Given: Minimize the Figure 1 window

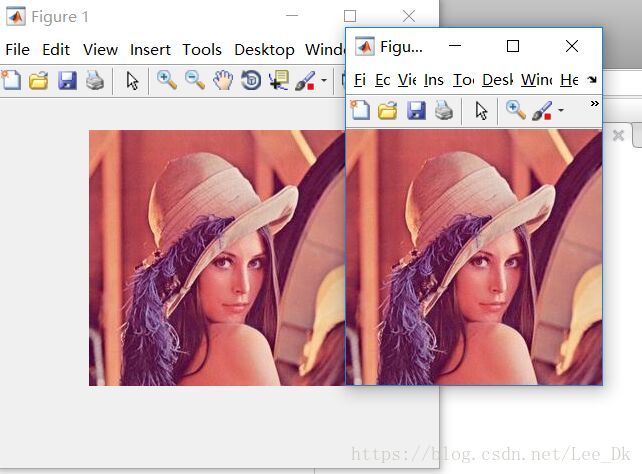Looking at the screenshot, I should [292, 16].
